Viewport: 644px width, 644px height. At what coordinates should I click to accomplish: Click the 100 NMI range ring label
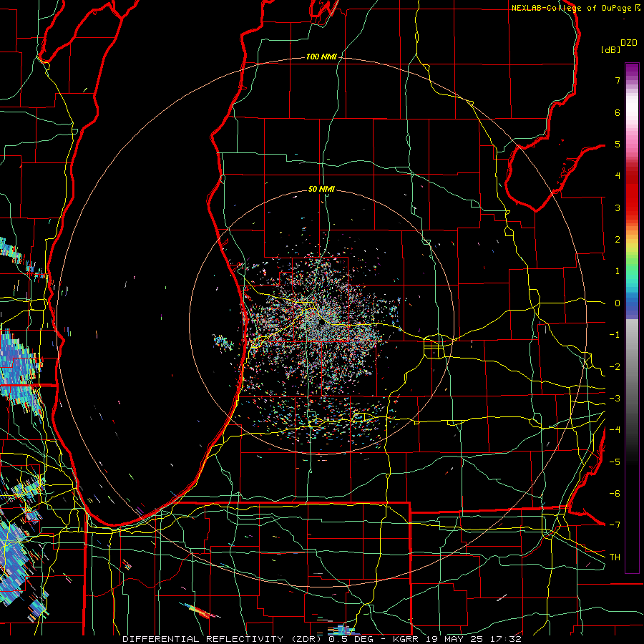click(x=321, y=57)
